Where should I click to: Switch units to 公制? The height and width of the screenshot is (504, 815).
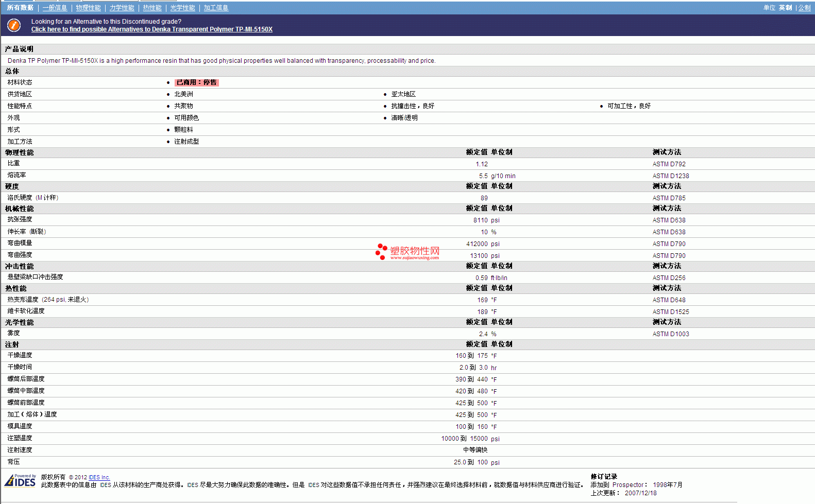(x=804, y=8)
